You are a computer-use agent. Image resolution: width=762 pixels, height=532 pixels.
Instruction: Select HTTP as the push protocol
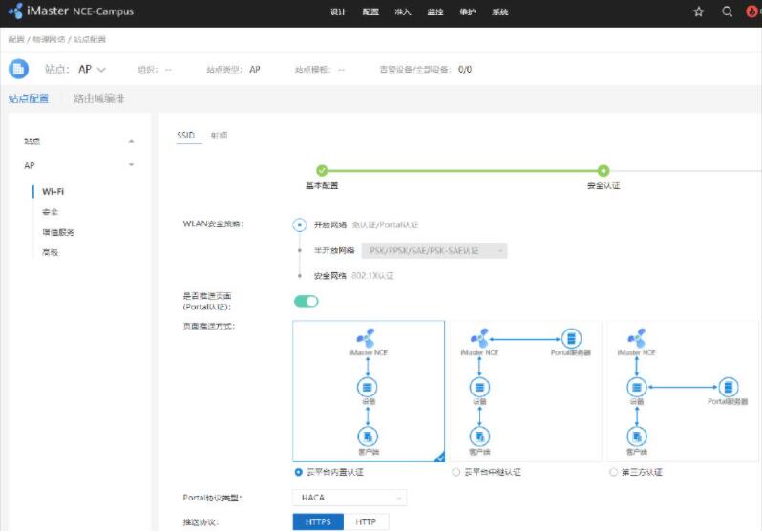366,522
